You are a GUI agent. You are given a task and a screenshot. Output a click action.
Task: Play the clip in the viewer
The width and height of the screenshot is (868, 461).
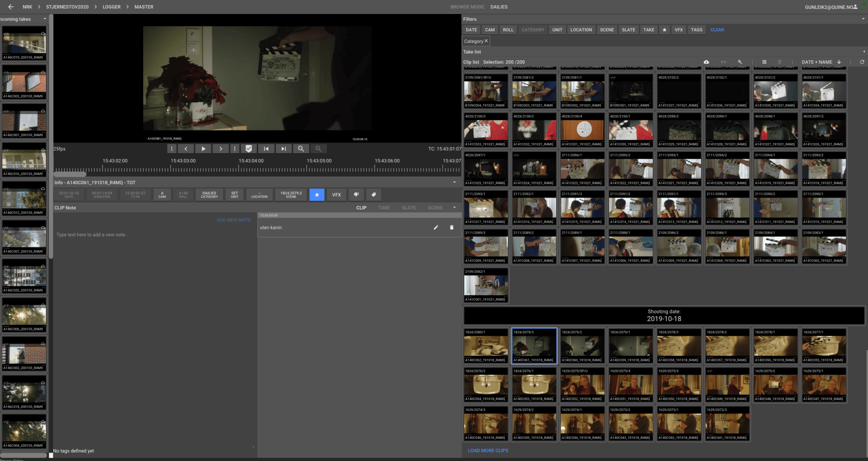coord(203,149)
